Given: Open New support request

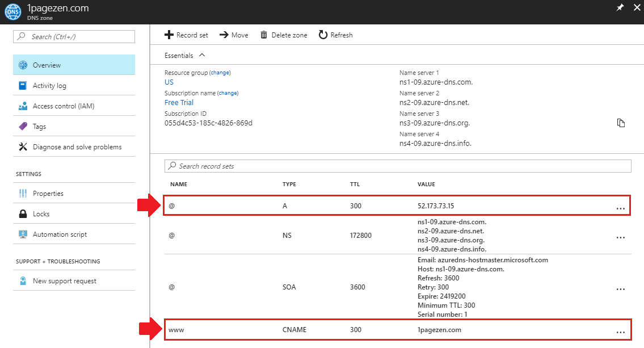Looking at the screenshot, I should coord(74,280).
